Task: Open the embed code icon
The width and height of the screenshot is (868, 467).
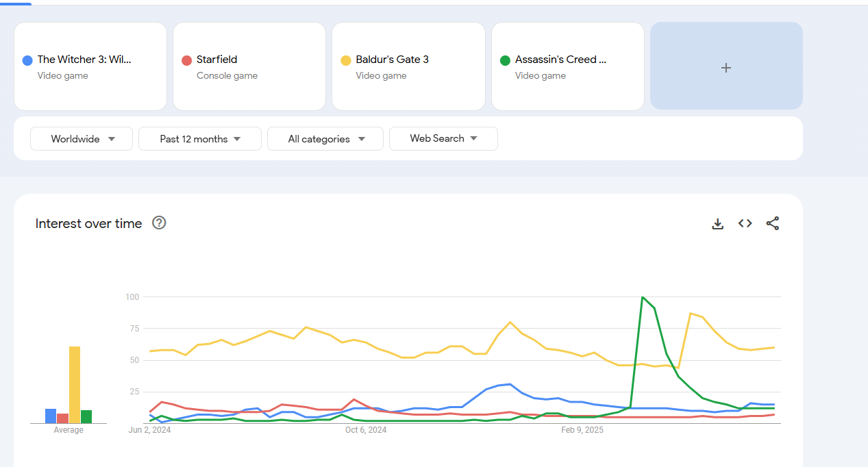Action: pyautogui.click(x=745, y=223)
